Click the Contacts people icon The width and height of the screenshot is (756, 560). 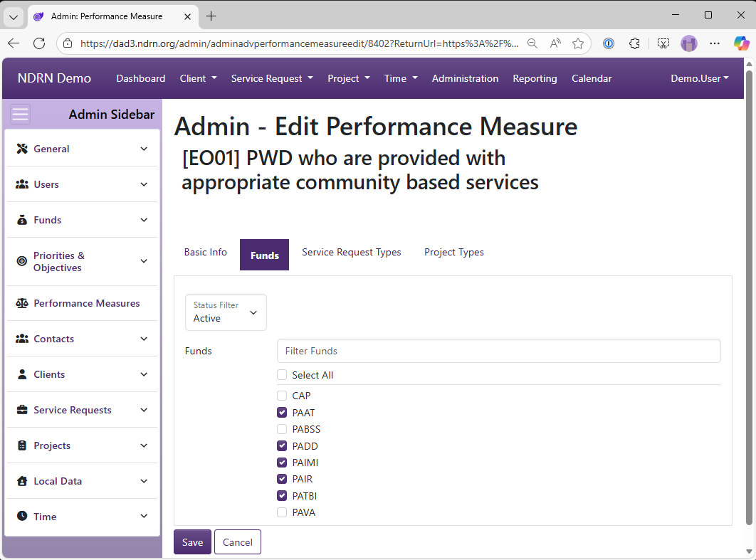[22, 339]
